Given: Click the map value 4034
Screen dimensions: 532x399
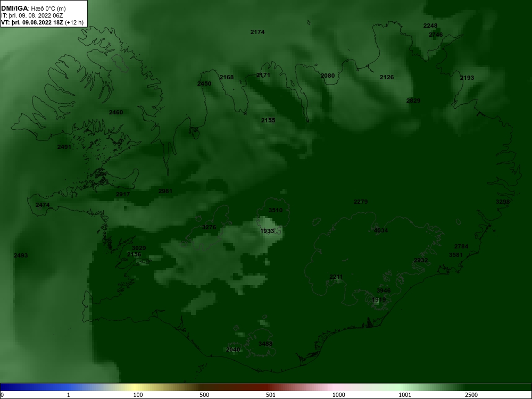Looking at the screenshot, I should coord(381,230).
